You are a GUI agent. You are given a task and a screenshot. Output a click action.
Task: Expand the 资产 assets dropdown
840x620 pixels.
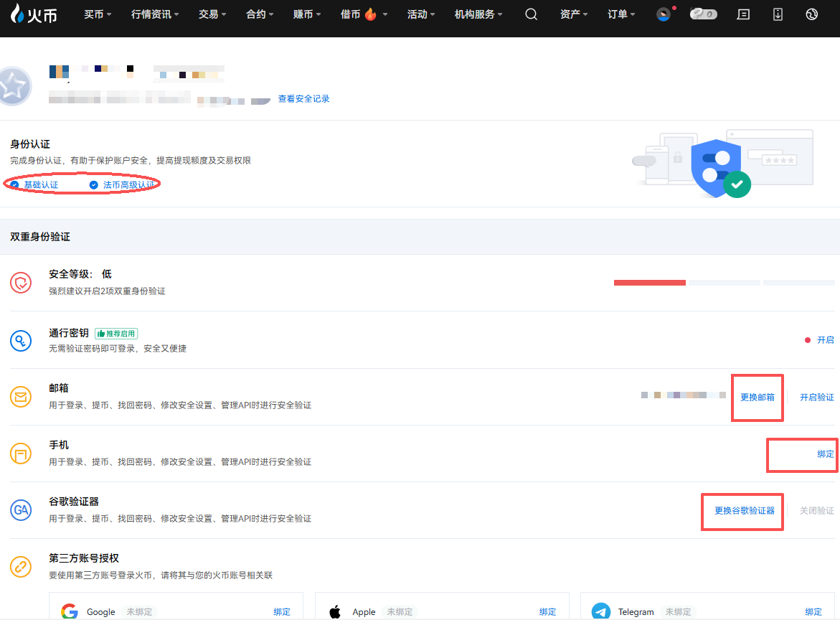pyautogui.click(x=574, y=14)
